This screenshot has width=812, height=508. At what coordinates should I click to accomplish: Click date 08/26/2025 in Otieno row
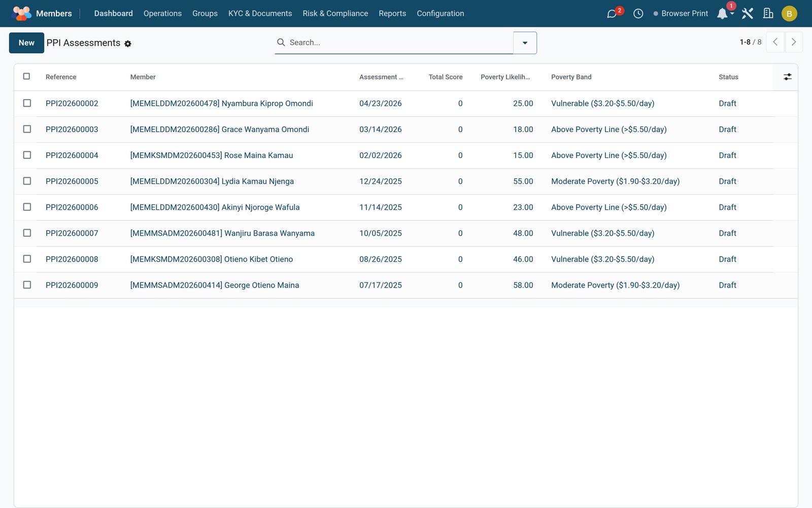[x=381, y=259]
